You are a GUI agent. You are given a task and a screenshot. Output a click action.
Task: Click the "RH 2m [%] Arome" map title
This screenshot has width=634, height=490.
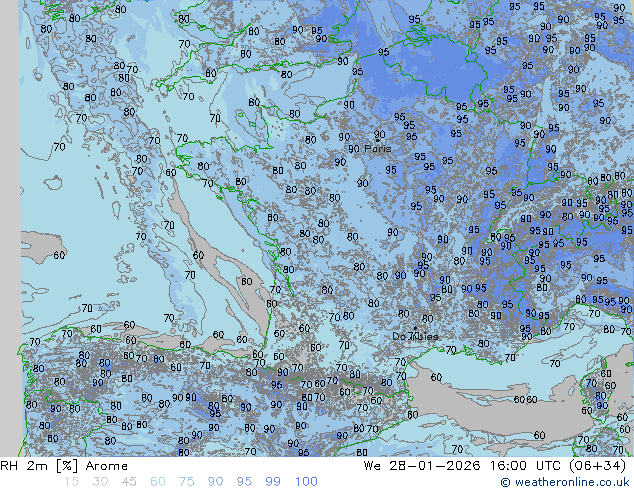(x=64, y=466)
